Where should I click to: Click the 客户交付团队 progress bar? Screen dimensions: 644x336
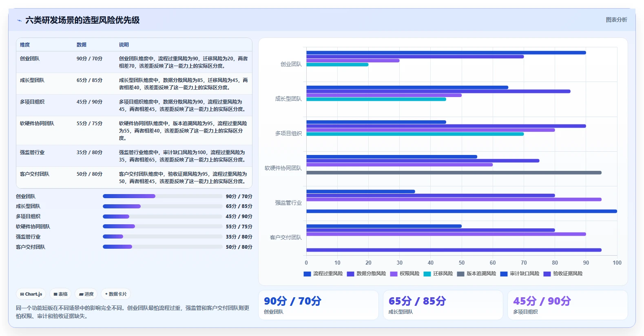pyautogui.click(x=163, y=247)
